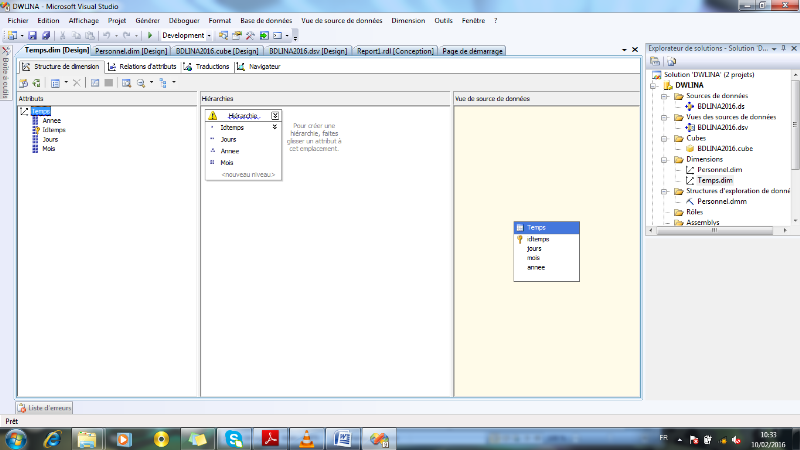This screenshot has width=800, height=450.
Task: Click the yellow warning icon on the hierarchy
Action: tap(211, 116)
